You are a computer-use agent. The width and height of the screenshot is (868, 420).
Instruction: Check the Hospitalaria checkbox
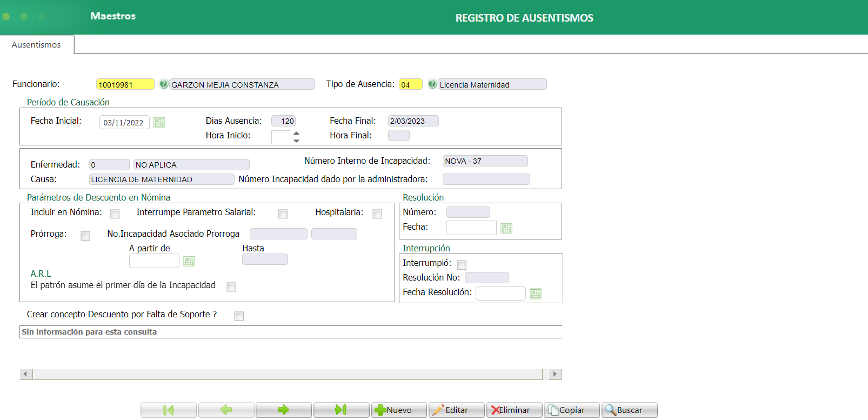(377, 214)
